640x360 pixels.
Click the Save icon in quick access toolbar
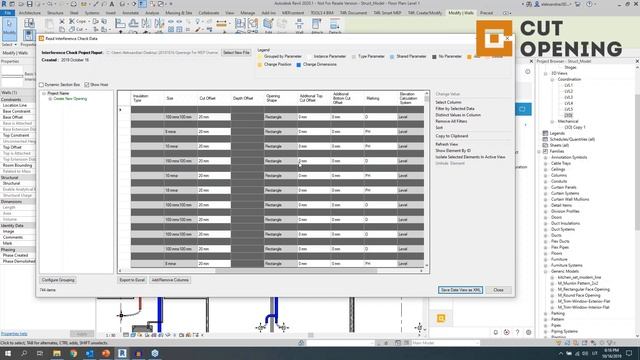(x=29, y=4)
